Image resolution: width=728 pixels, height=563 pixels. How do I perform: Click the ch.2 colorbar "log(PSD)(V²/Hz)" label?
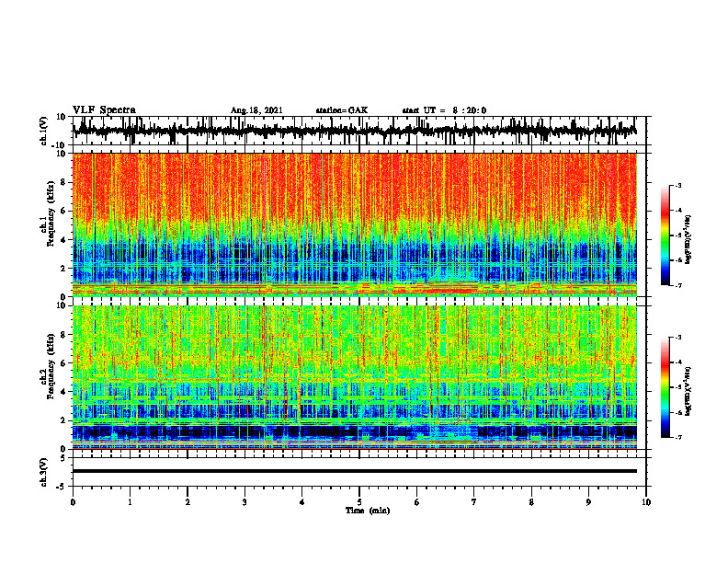(x=688, y=391)
